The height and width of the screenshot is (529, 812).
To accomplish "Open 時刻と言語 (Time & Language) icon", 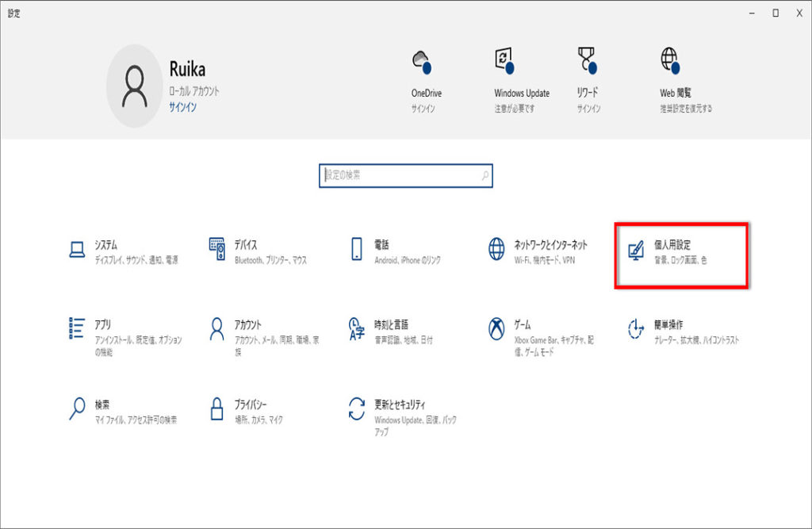I will tap(357, 328).
